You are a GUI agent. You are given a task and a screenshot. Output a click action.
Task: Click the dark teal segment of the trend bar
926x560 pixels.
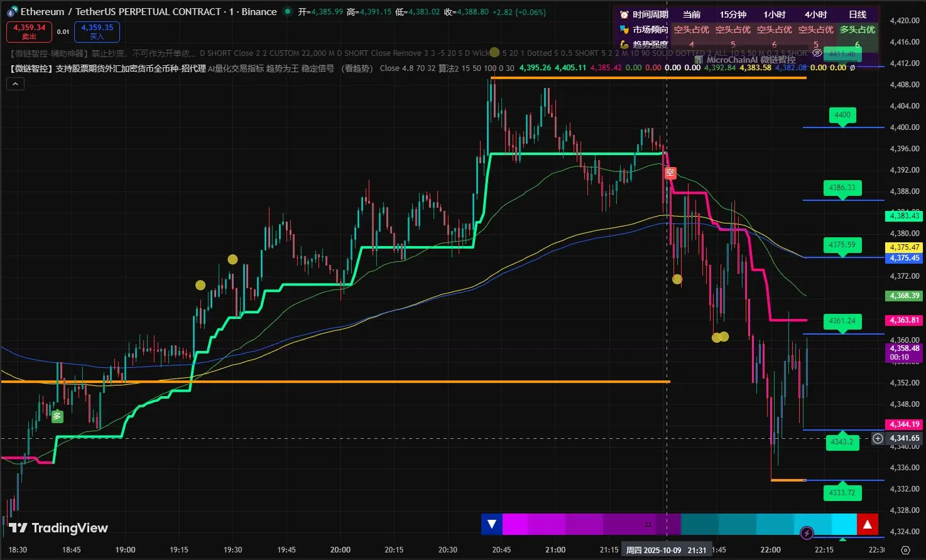click(x=700, y=524)
